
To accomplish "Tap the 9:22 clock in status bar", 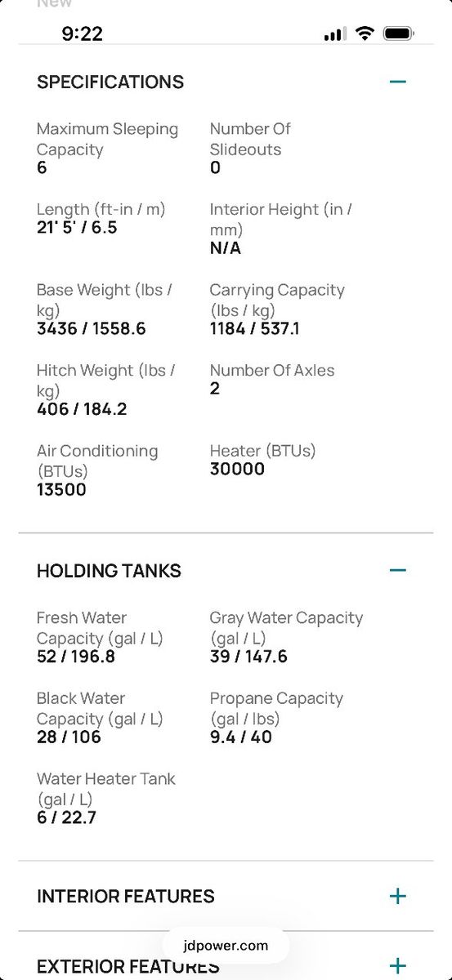I will [x=82, y=33].
